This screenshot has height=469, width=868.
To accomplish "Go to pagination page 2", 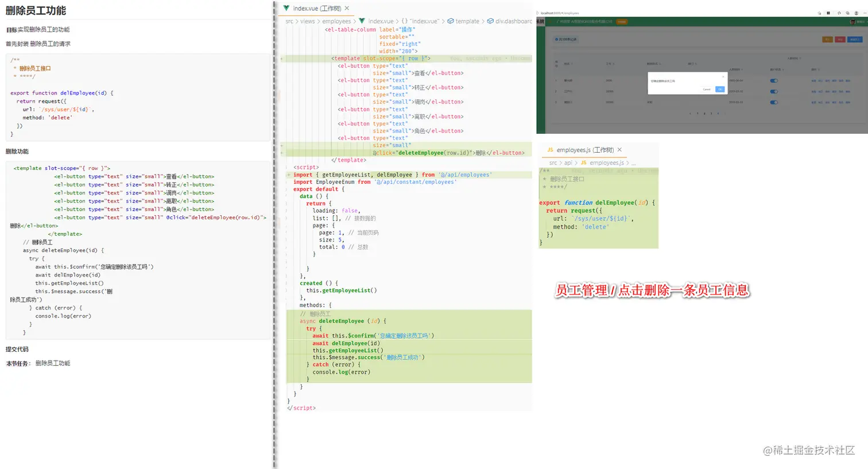I will click(704, 114).
